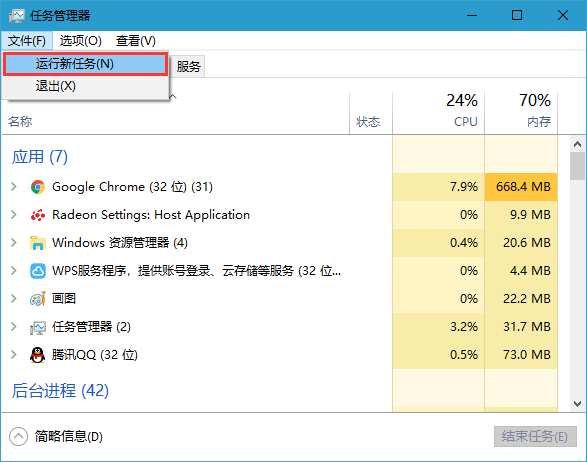Click the 画图 paint palette icon
The height and width of the screenshot is (462, 587).
[x=37, y=299]
